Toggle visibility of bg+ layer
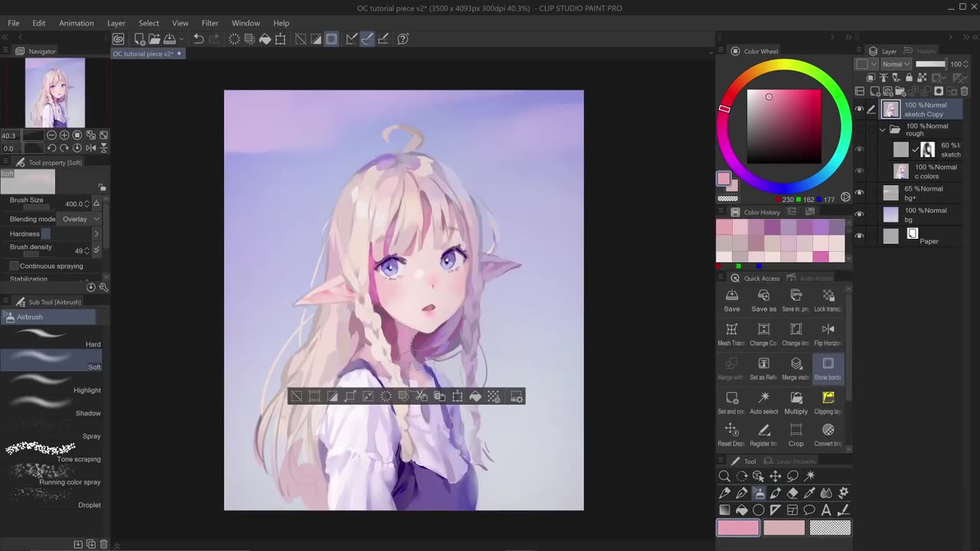 [859, 193]
